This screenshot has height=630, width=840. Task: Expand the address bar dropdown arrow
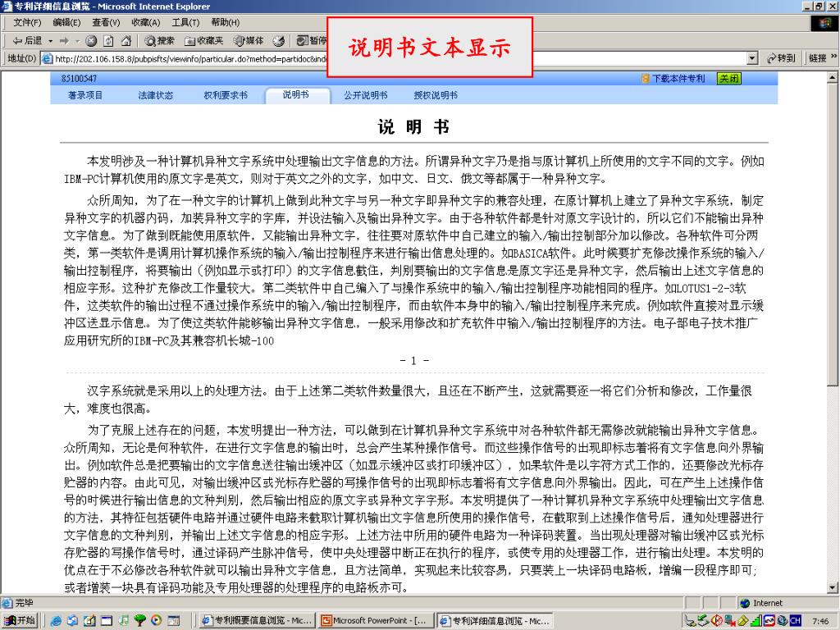(x=752, y=58)
